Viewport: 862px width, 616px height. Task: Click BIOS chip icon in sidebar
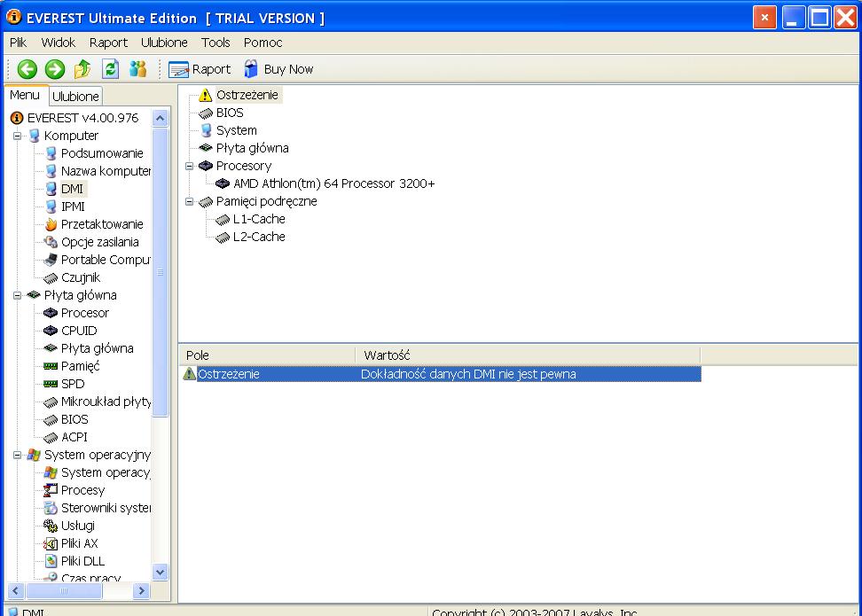[x=51, y=419]
